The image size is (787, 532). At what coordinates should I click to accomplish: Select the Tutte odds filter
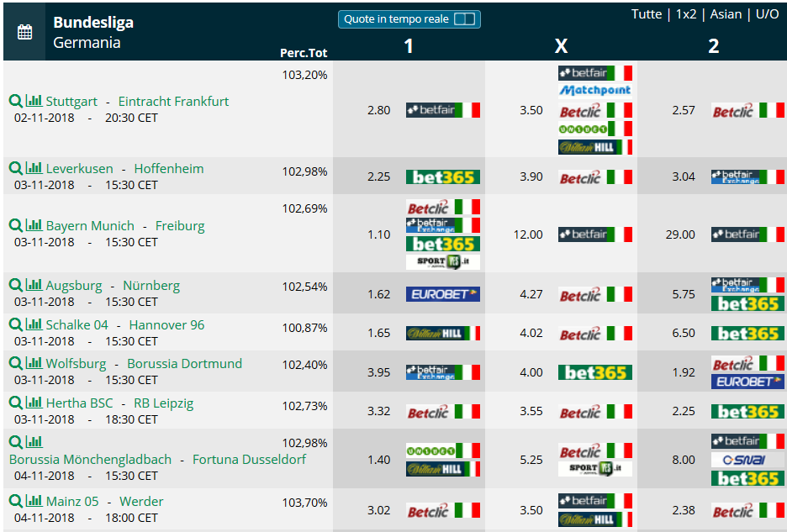(x=647, y=14)
